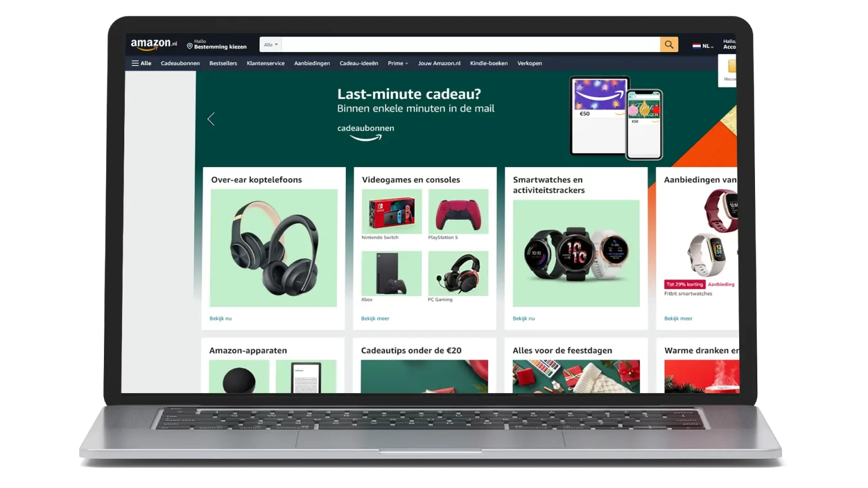Screen dimensions: 868x488
Task: Click the Cadeautips onder de €20 image
Action: [x=424, y=377]
